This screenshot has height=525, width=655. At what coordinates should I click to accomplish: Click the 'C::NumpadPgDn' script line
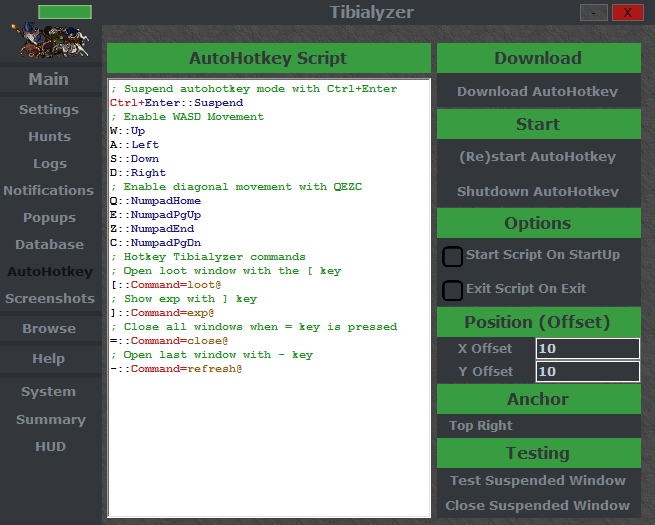click(155, 243)
